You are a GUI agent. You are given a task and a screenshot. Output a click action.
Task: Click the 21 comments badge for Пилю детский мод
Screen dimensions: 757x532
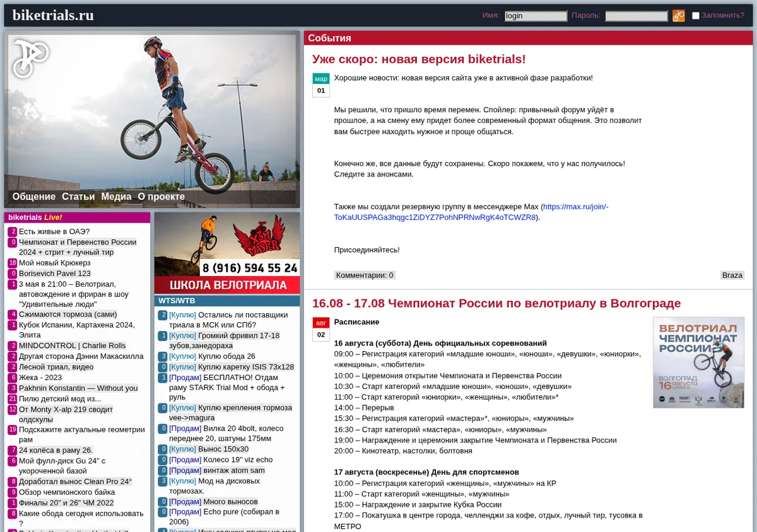[13, 399]
